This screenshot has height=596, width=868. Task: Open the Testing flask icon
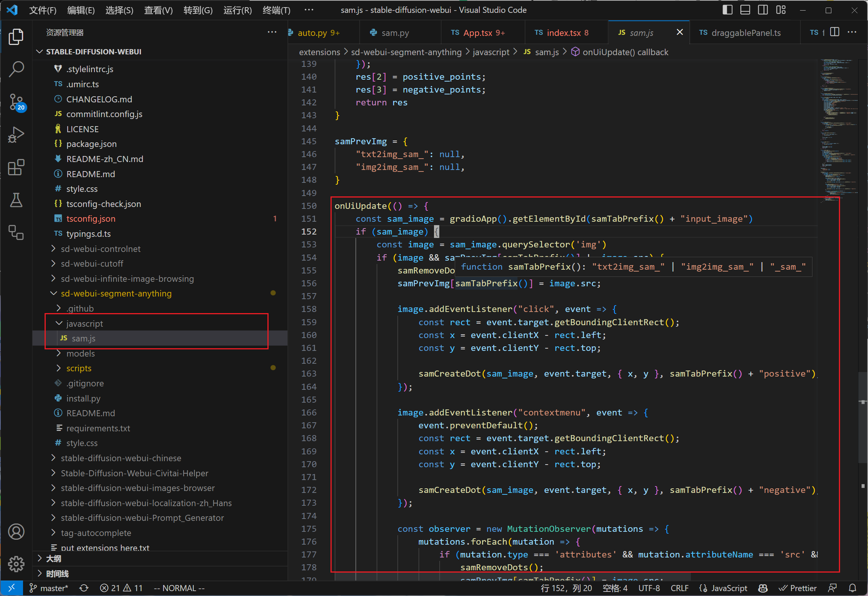[x=16, y=200]
